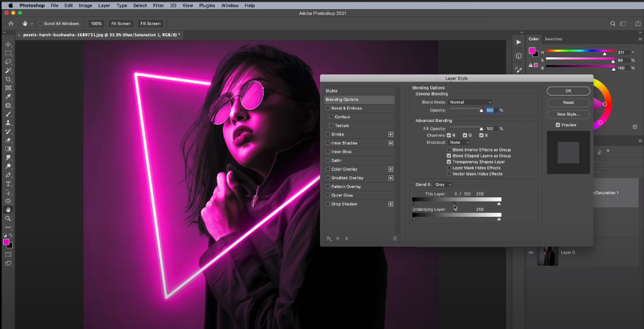Click the fx icon at Styles bottom
Viewport: 644px width, 329px height.
[329, 238]
